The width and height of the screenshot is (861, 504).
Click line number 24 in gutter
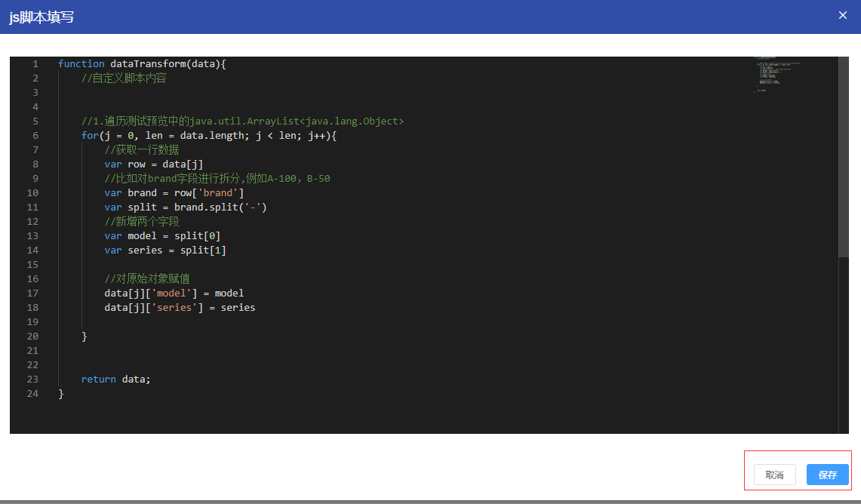[x=32, y=394]
